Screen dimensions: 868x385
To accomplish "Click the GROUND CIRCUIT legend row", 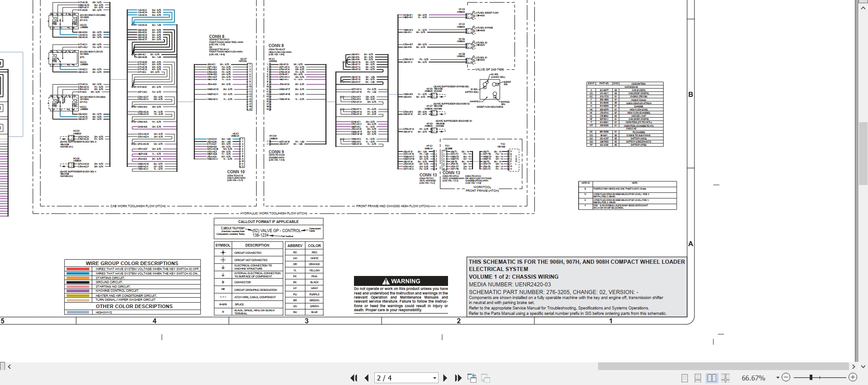I will pyautogui.click(x=132, y=282).
